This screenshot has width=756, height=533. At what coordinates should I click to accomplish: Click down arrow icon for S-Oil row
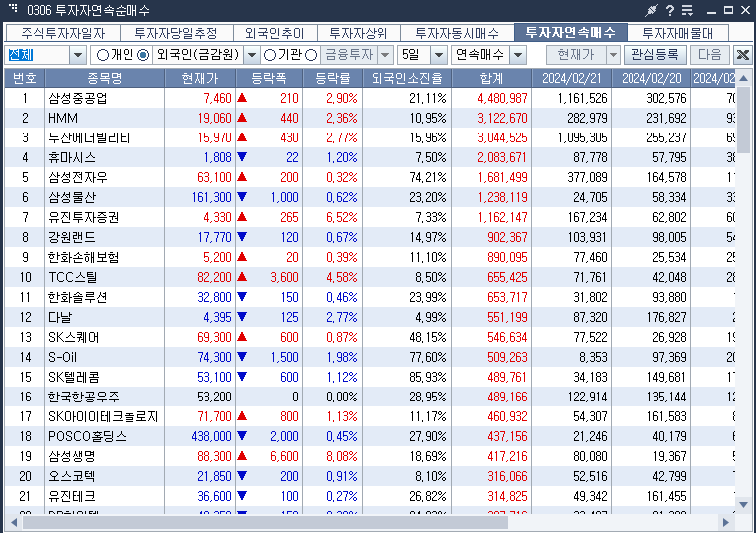pos(242,357)
